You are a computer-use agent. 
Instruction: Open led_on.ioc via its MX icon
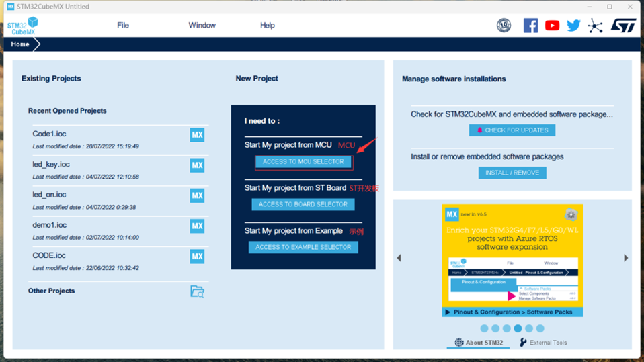[197, 195]
